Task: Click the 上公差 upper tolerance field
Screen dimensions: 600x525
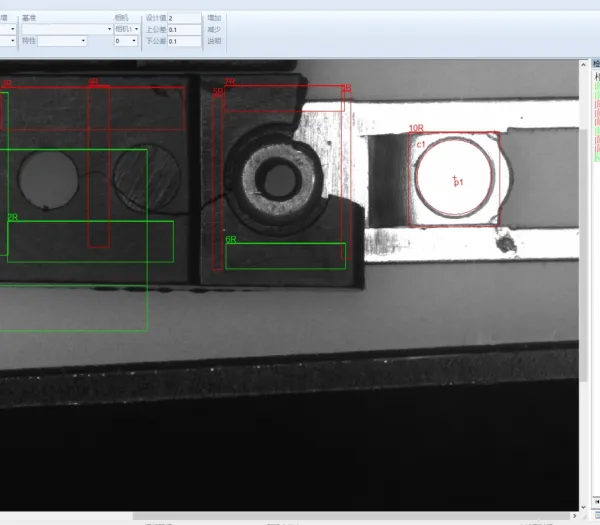Action: pos(184,29)
